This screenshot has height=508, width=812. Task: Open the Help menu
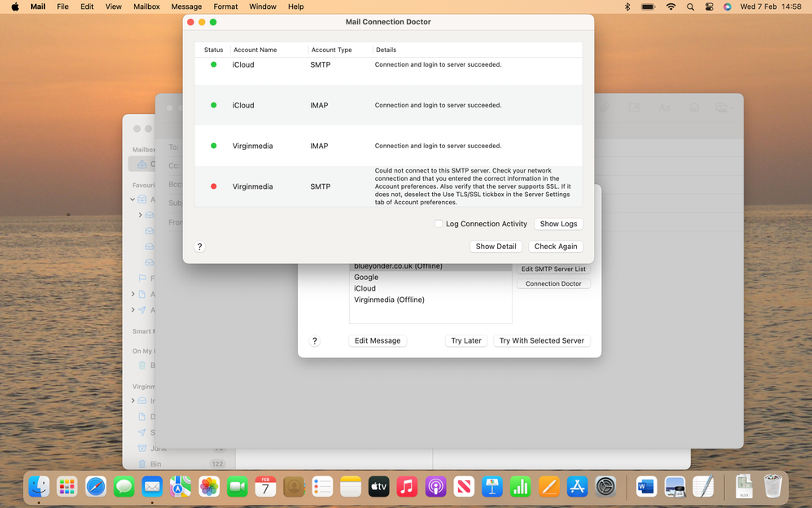295,7
